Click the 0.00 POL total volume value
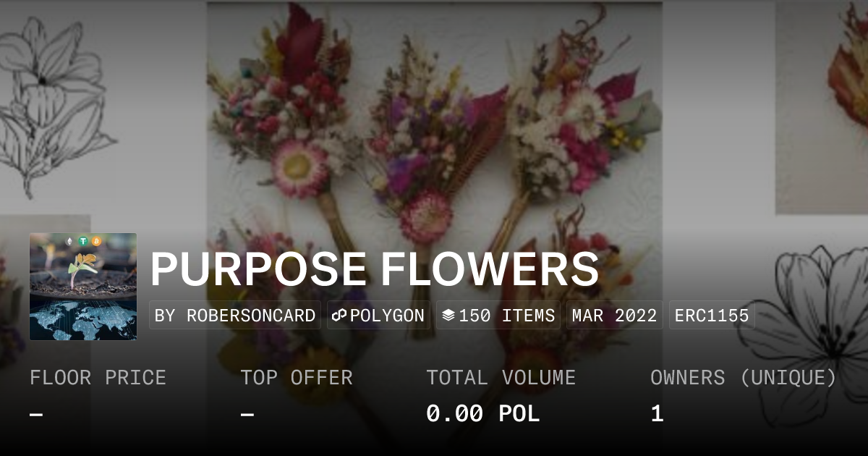The height and width of the screenshot is (456, 868). point(483,414)
